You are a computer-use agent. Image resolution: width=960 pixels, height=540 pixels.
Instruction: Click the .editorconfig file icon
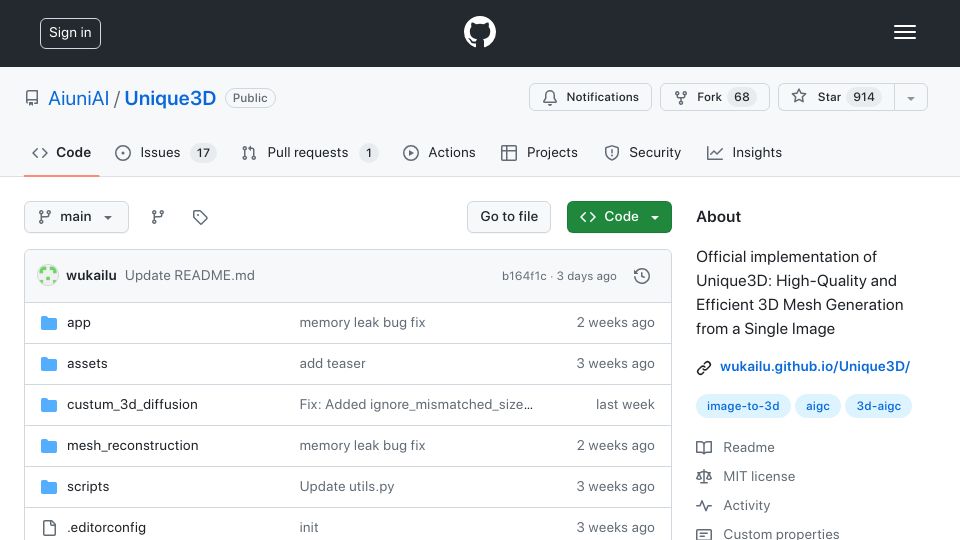click(49, 527)
